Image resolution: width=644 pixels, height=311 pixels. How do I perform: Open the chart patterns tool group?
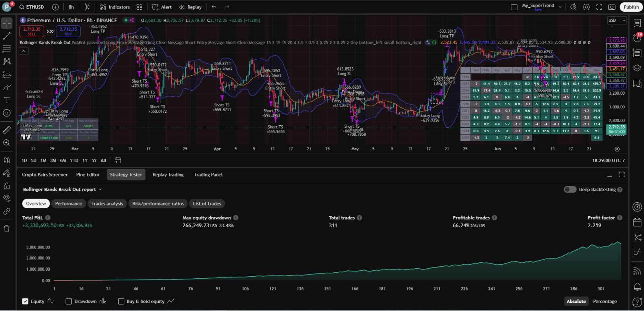pos(7,61)
